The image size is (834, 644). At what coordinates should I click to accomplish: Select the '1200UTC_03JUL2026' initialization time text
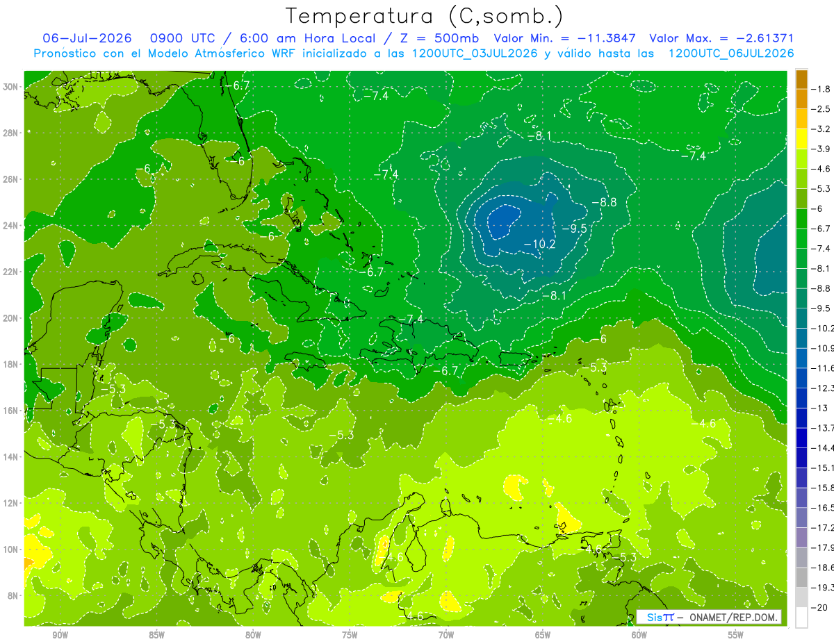point(475,53)
